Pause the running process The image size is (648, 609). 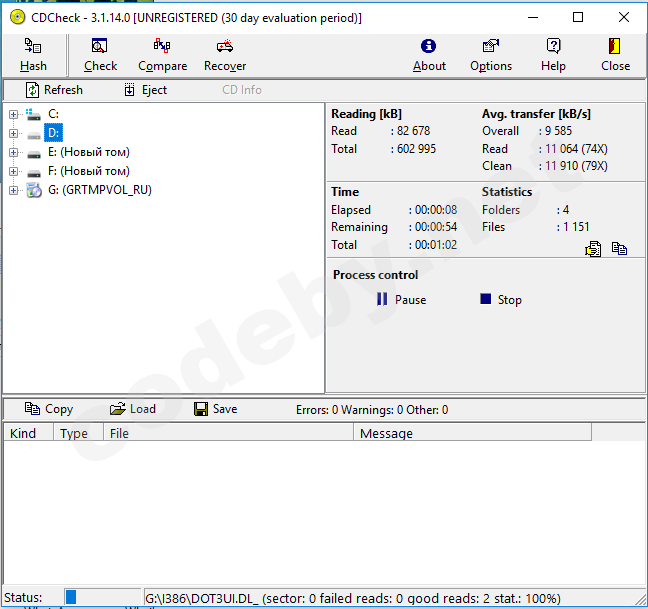click(401, 300)
